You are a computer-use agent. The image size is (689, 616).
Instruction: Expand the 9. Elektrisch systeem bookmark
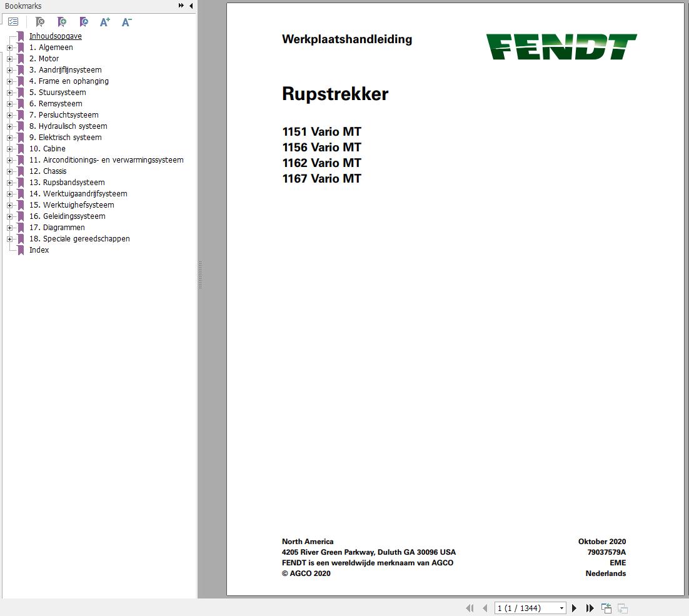pos(9,138)
